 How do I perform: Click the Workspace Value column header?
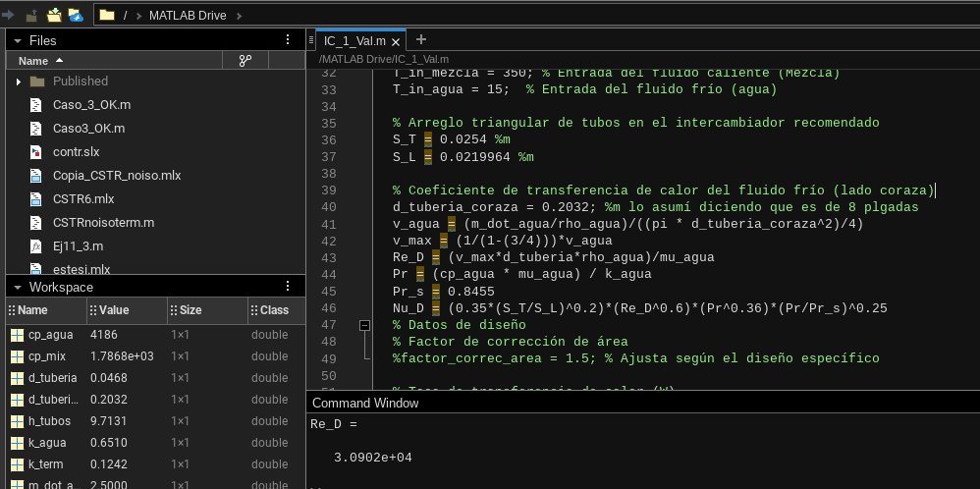tap(127, 310)
